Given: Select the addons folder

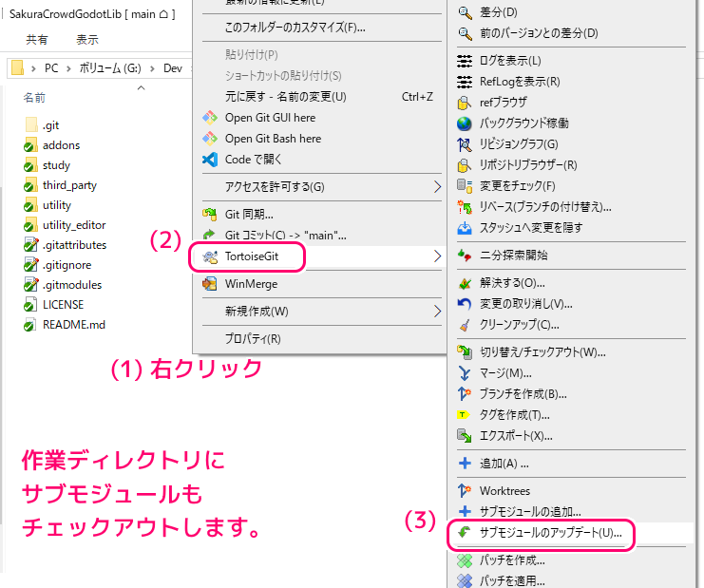Looking at the screenshot, I should pos(61,145).
